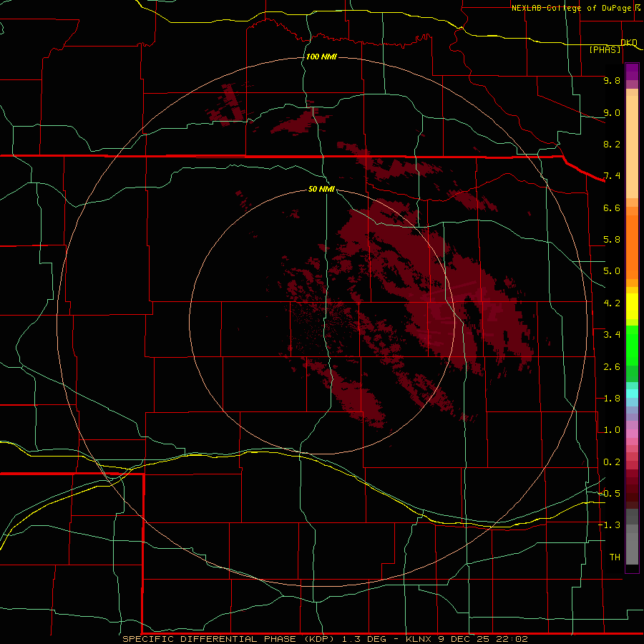Click the yellow segment of the color bar
The height and width of the screenshot is (644, 644).
coord(632,306)
